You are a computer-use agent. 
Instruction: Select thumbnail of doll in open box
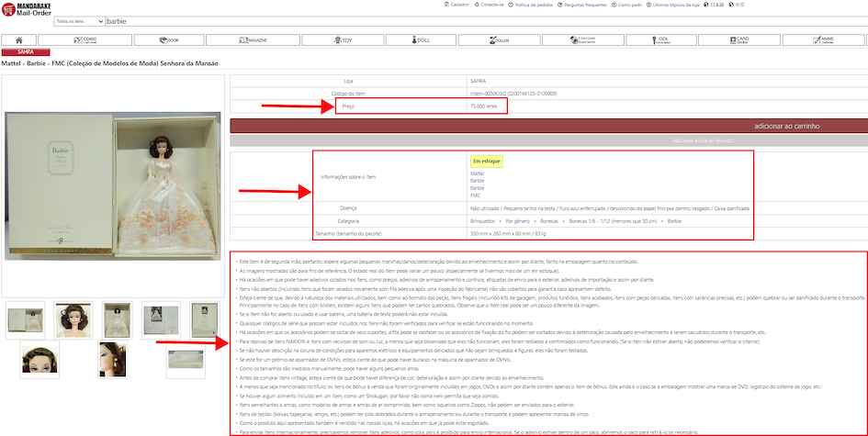pos(118,319)
